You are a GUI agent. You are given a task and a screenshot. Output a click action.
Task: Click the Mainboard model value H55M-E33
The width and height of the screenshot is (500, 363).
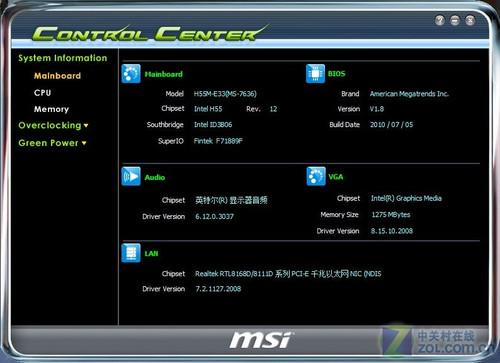[225, 94]
